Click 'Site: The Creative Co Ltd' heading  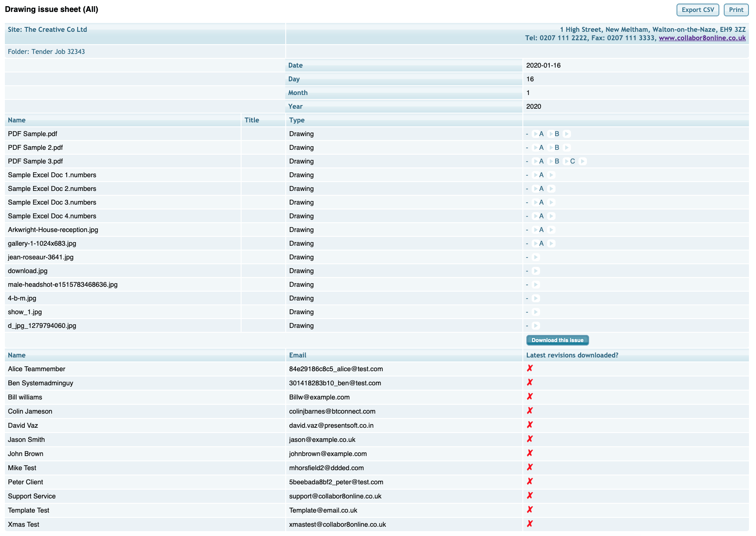(x=47, y=30)
